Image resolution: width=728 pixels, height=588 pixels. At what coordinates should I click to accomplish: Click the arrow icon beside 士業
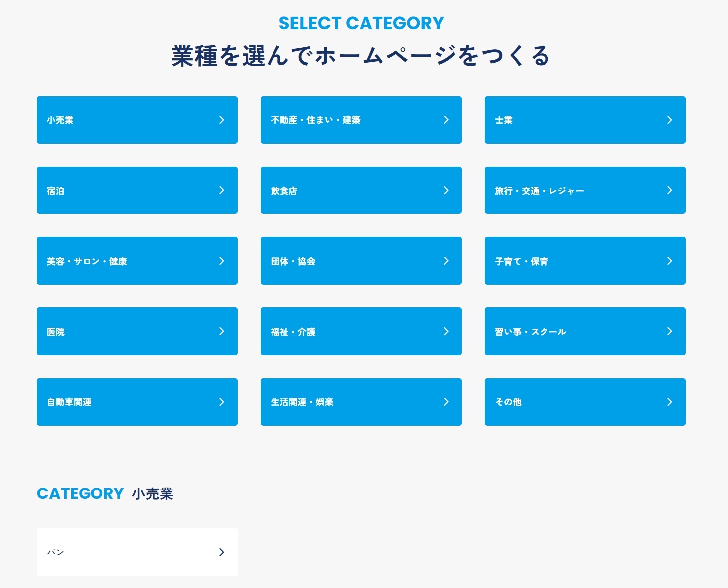click(x=669, y=120)
